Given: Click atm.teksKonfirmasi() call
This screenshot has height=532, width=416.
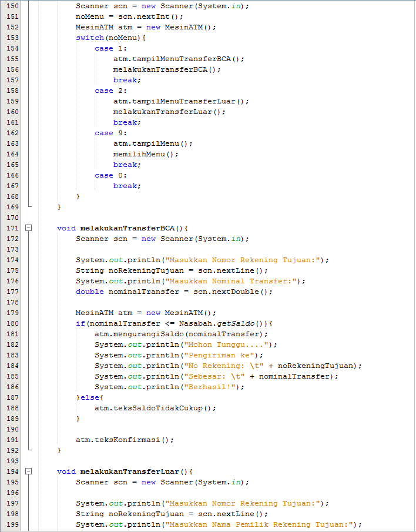Looking at the screenshot, I should click(125, 440).
